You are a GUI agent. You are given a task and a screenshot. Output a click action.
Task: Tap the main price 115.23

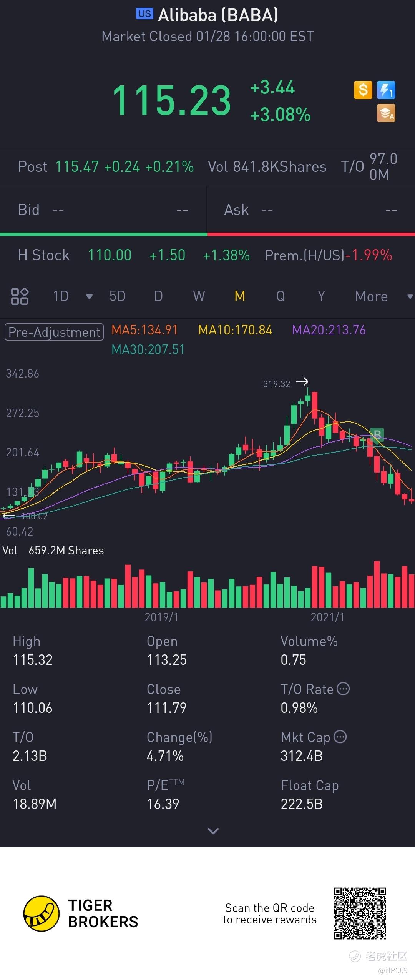pyautogui.click(x=171, y=101)
